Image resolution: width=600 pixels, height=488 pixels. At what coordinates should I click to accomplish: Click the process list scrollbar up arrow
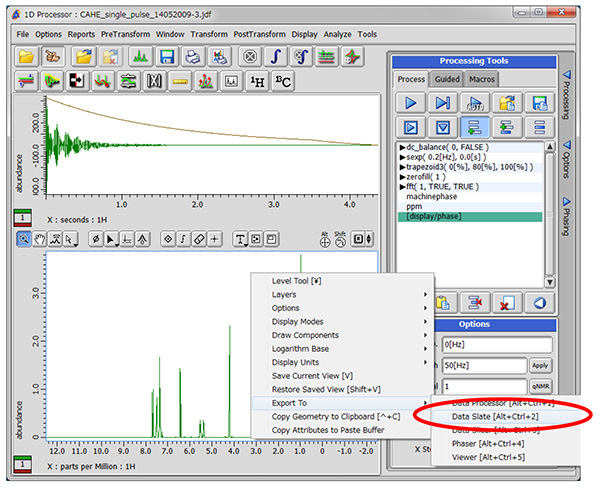tap(549, 147)
